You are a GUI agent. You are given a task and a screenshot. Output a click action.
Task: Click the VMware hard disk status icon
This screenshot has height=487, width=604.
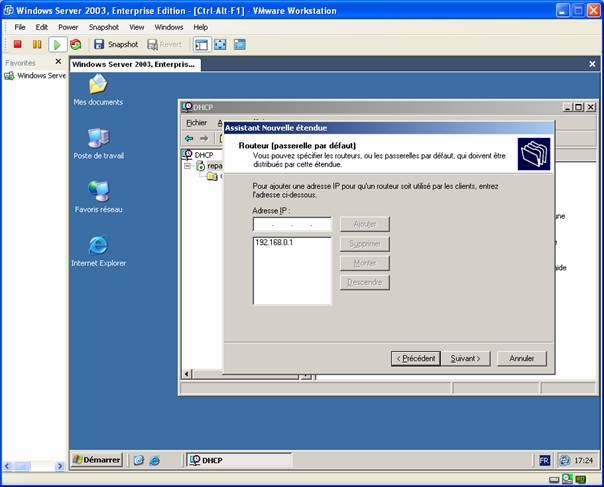pos(554,480)
